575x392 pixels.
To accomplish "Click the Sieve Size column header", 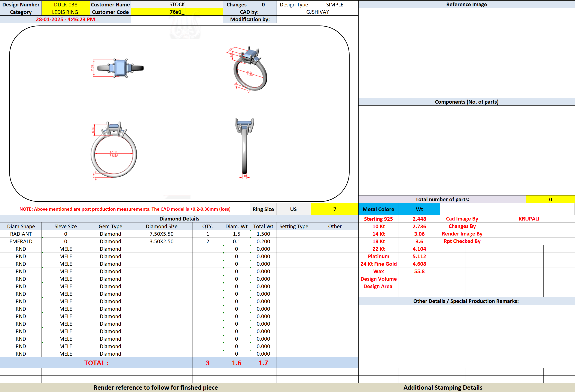I will [66, 226].
